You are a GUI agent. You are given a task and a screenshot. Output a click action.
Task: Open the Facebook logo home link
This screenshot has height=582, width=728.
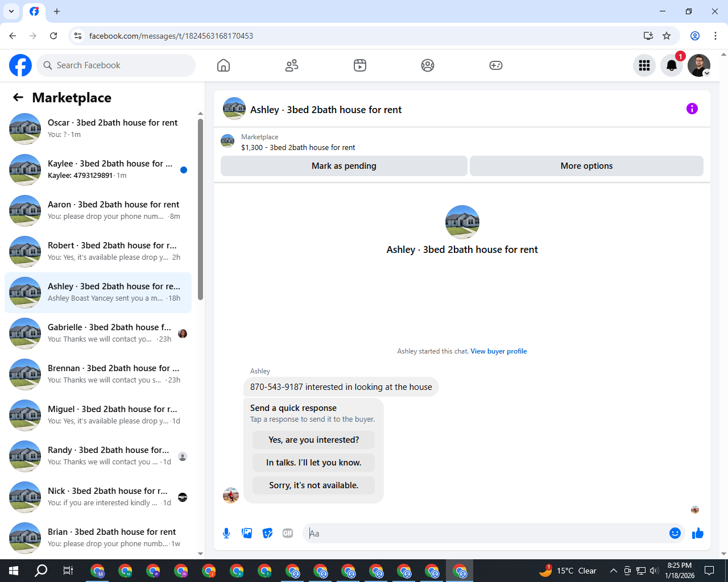(x=20, y=65)
